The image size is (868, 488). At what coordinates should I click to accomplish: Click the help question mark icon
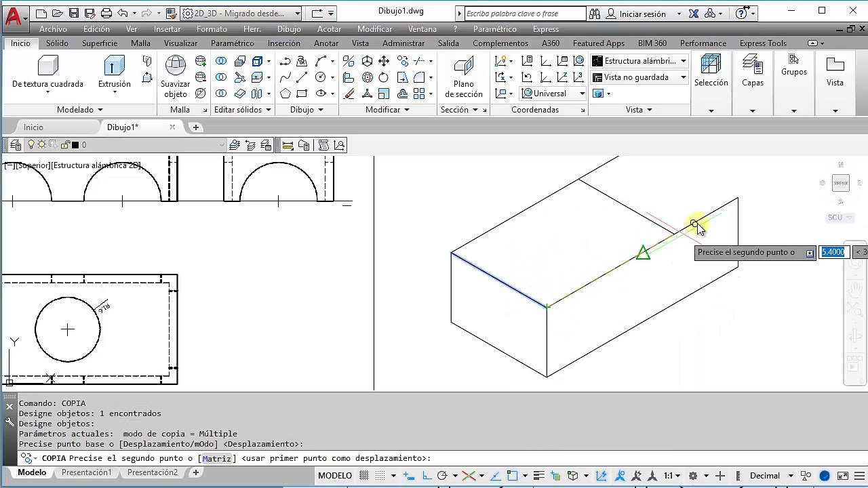[x=741, y=14]
